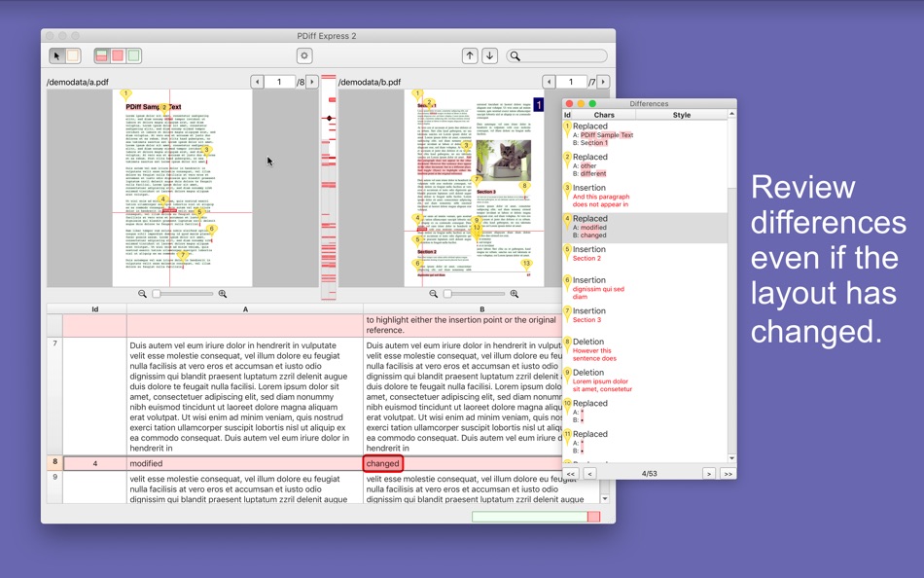Select difference 2 Replaced 'other' to 'different'
924x578 pixels.
(x=645, y=165)
